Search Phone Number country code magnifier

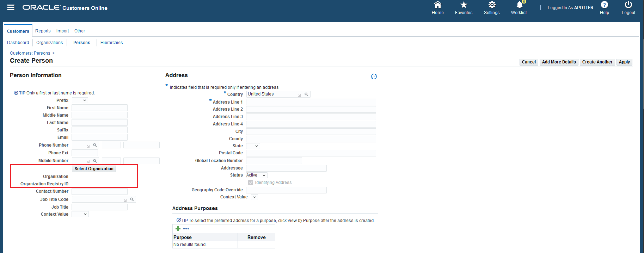(95, 145)
